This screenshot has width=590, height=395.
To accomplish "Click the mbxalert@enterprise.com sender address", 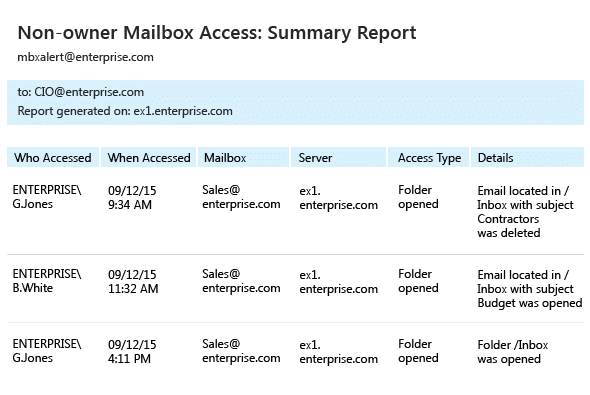I will click(x=85, y=57).
